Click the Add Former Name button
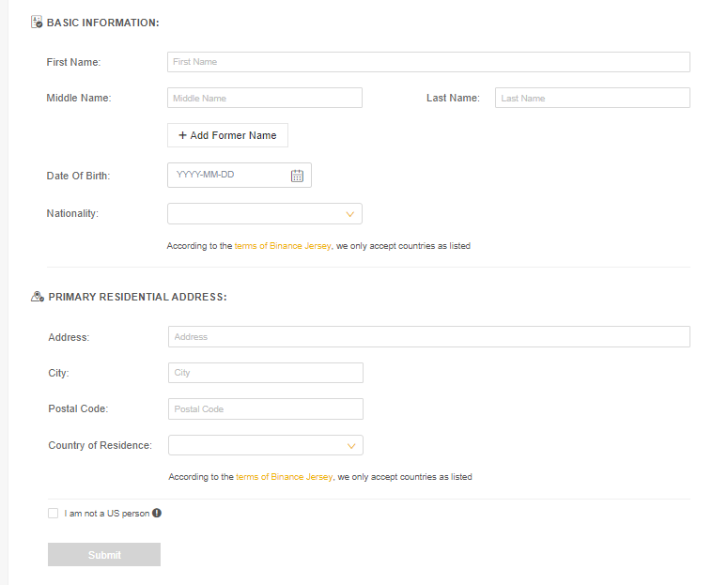Viewport: 728px width, 585px height. click(227, 135)
